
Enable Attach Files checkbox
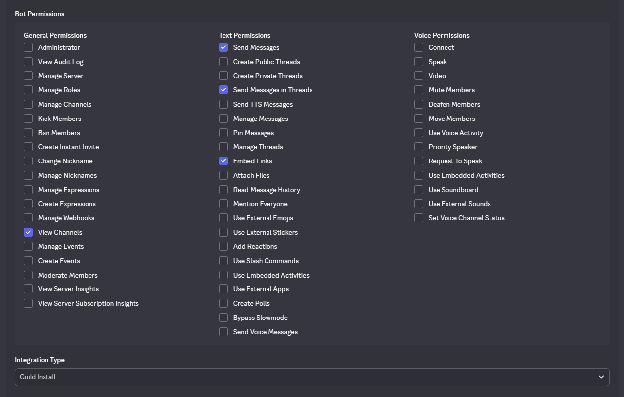[x=223, y=175]
